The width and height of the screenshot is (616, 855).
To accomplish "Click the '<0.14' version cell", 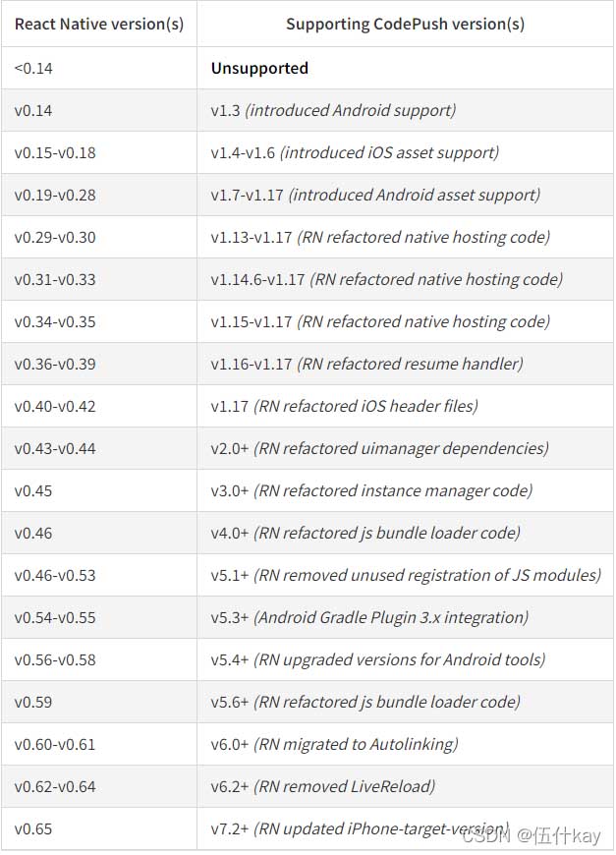I will coord(34,68).
